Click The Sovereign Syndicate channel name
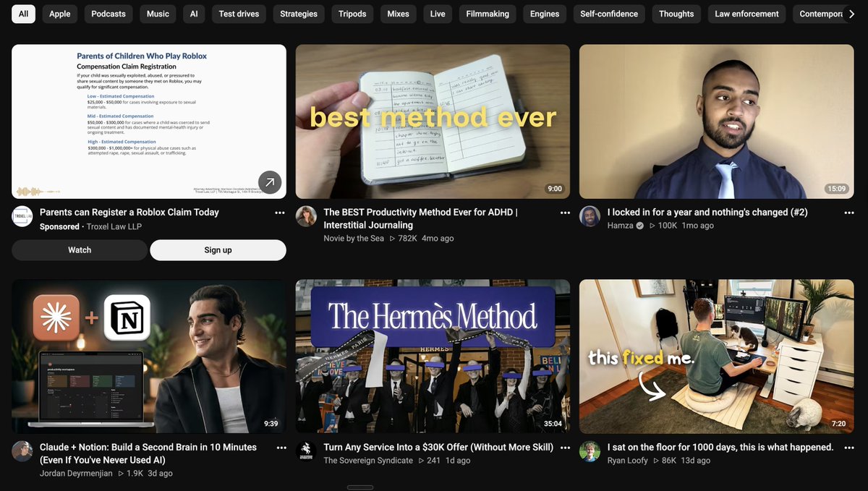868x491 pixels. 368,461
